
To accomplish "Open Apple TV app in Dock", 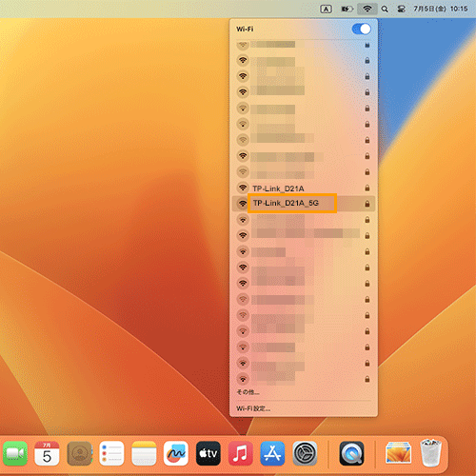I will pos(208,453).
